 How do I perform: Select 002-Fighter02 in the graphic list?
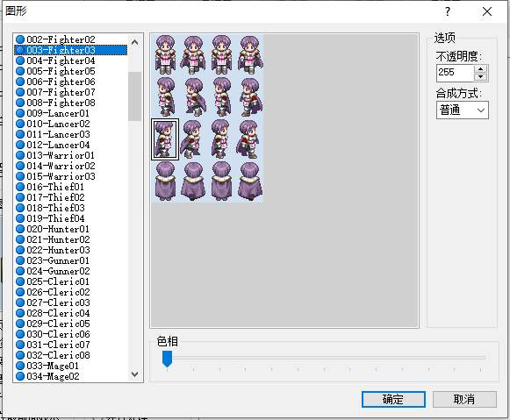tap(71, 39)
